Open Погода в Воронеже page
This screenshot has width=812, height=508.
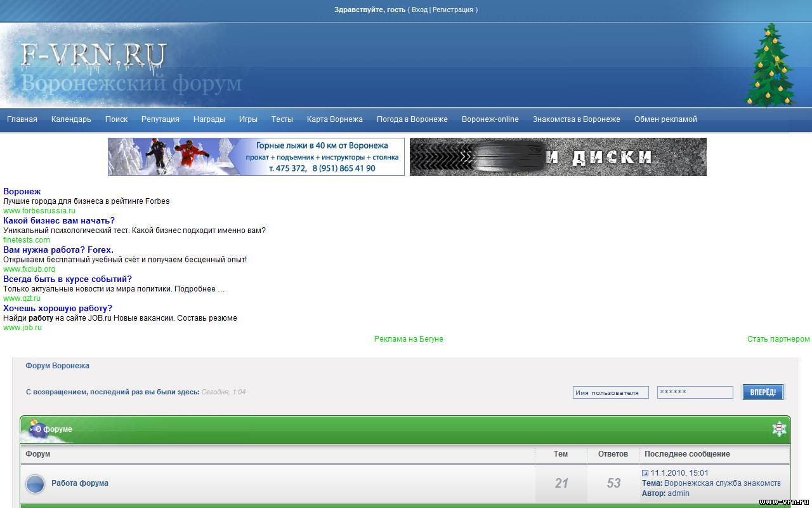[412, 119]
